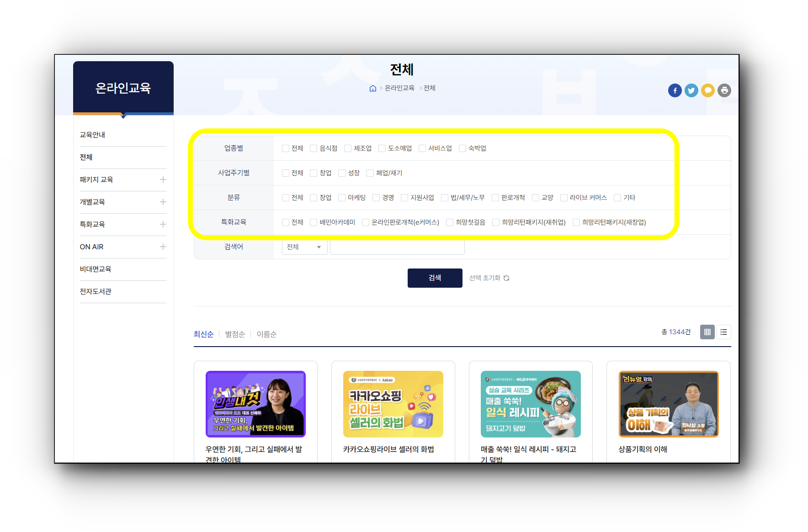Image resolution: width=808 pixels, height=532 pixels.
Task: Open 교육안내 in the sidebar
Action: (92, 135)
